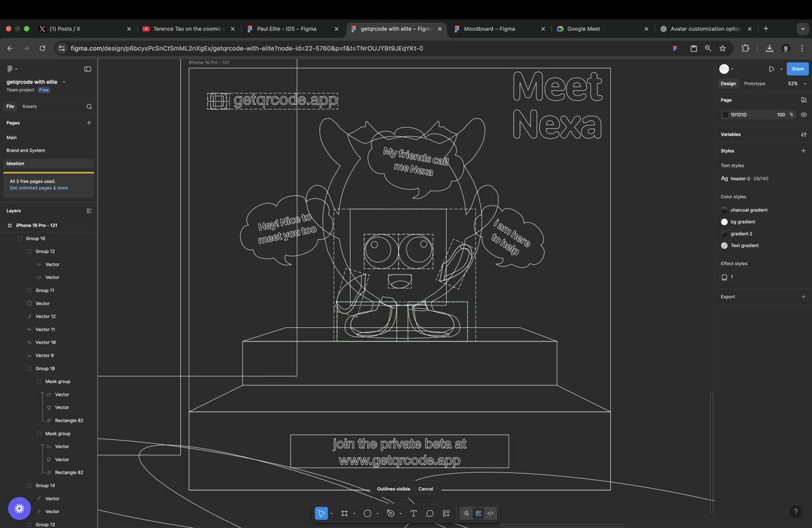Select the Move tool in bottom toolbar

click(x=321, y=514)
